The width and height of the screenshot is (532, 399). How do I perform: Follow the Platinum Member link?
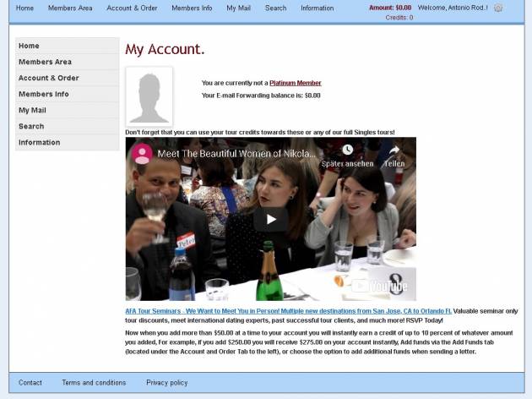click(x=296, y=83)
